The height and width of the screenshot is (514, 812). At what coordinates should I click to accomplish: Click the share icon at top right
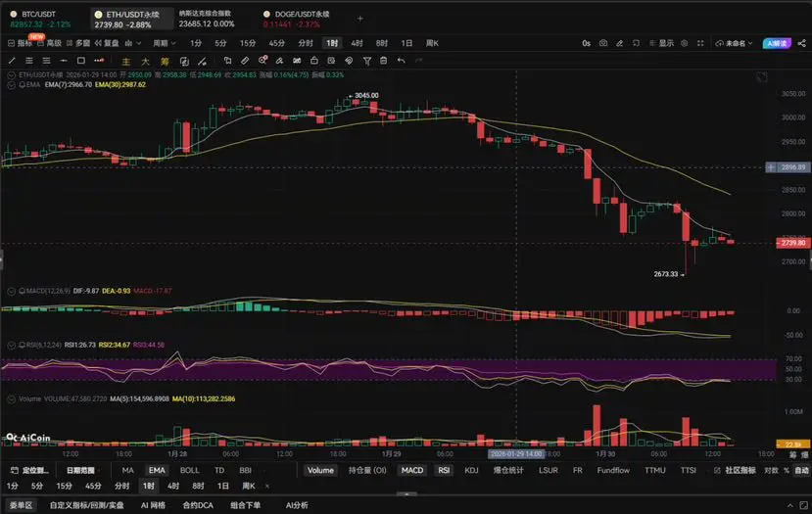click(801, 43)
